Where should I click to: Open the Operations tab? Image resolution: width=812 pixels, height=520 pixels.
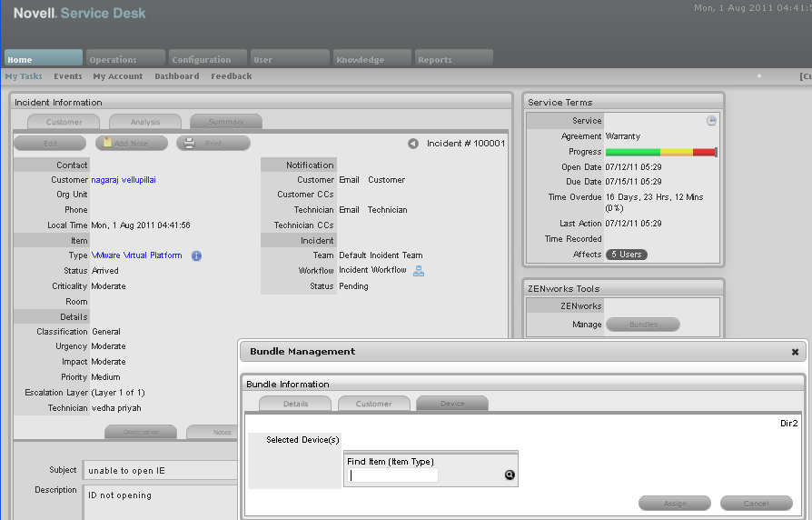point(125,58)
